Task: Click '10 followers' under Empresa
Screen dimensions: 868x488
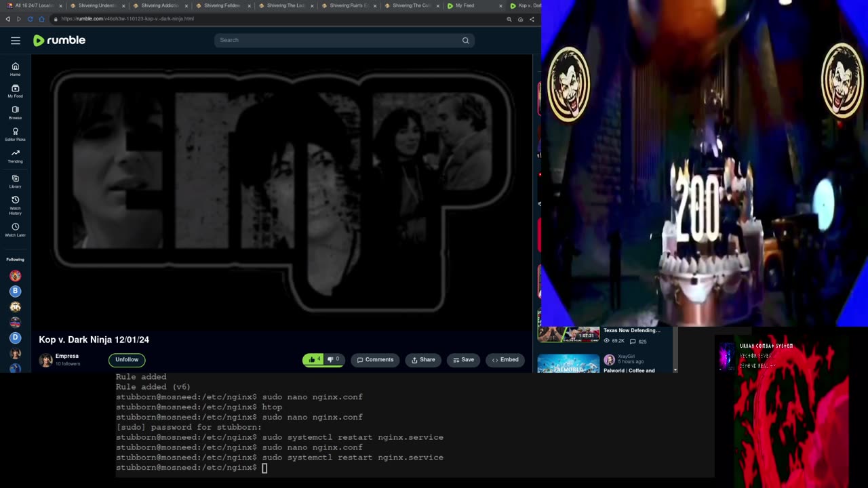Action: [68, 364]
